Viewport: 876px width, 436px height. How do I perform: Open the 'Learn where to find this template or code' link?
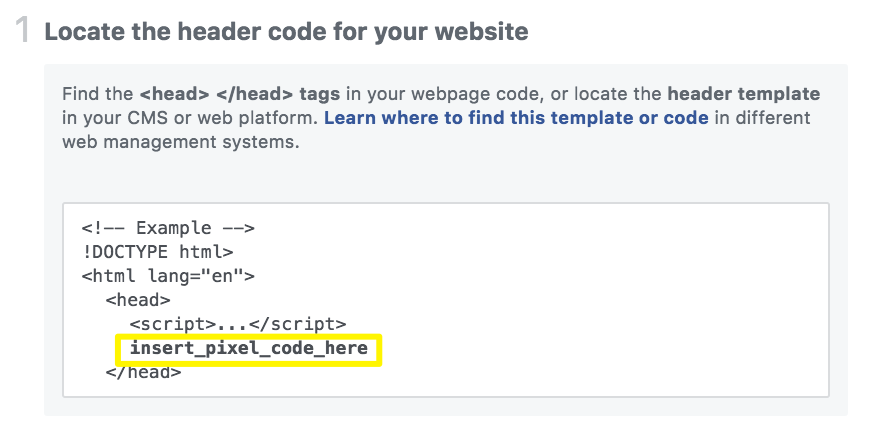(x=516, y=118)
